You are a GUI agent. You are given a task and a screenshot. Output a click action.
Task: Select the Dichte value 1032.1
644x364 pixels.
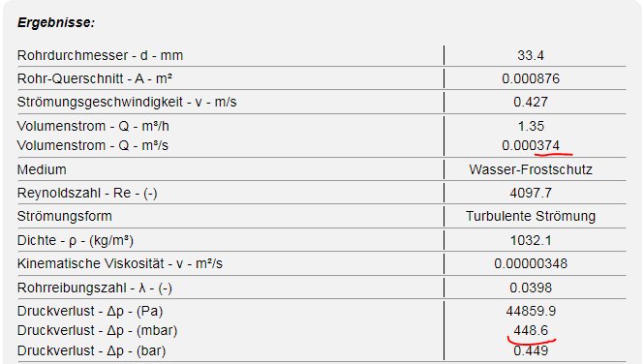click(531, 240)
